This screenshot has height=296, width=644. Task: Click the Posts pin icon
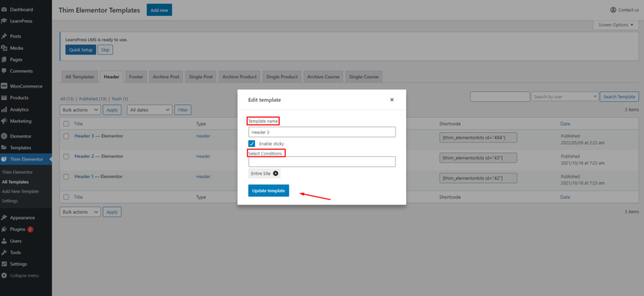click(4, 36)
